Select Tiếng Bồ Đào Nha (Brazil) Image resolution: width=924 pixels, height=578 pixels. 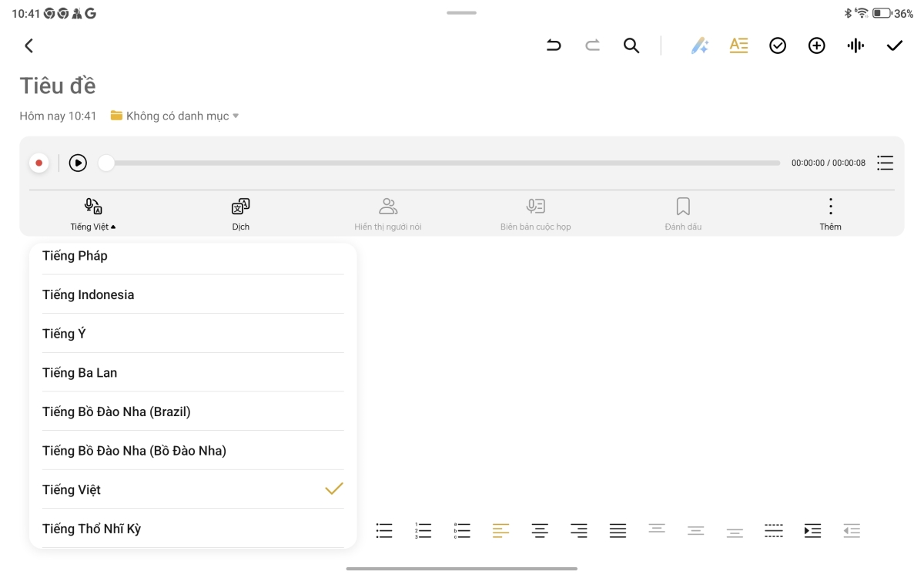click(x=192, y=412)
